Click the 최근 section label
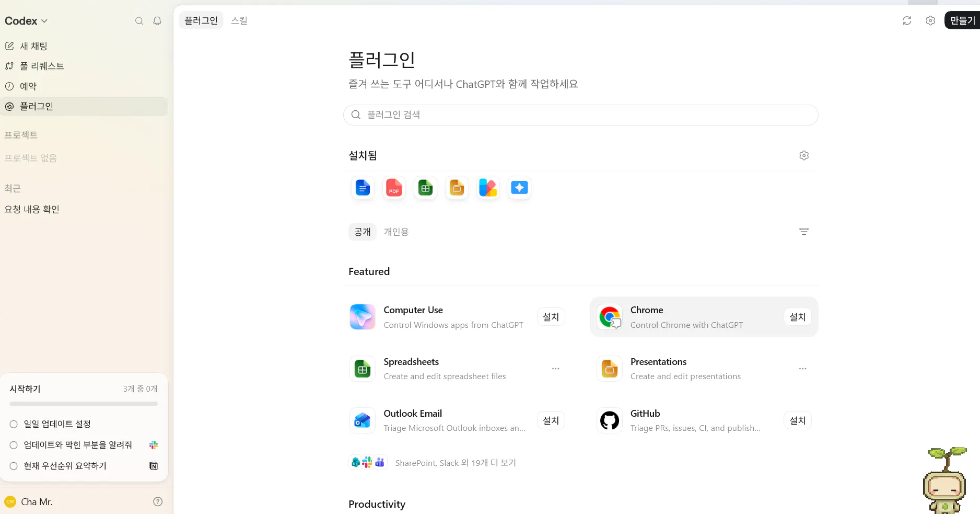The image size is (980, 514). point(13,188)
